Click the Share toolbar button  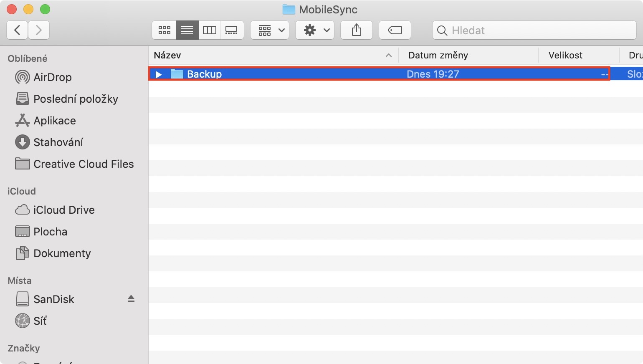(357, 30)
